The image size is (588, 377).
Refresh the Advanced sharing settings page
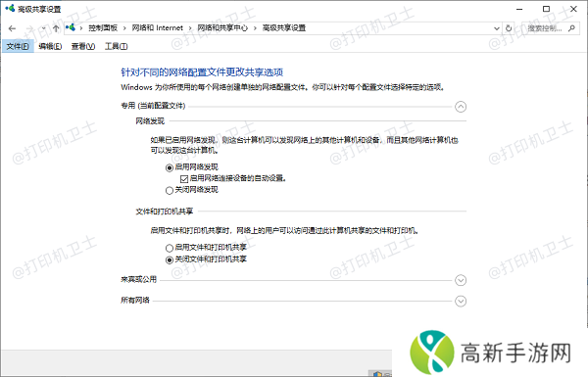(x=509, y=28)
